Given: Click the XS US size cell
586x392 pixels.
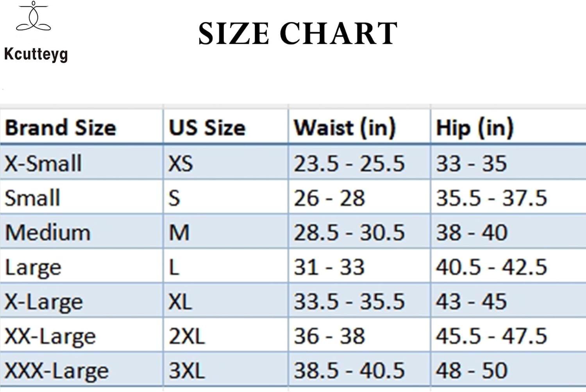Looking at the screenshot, I should pos(180,163).
